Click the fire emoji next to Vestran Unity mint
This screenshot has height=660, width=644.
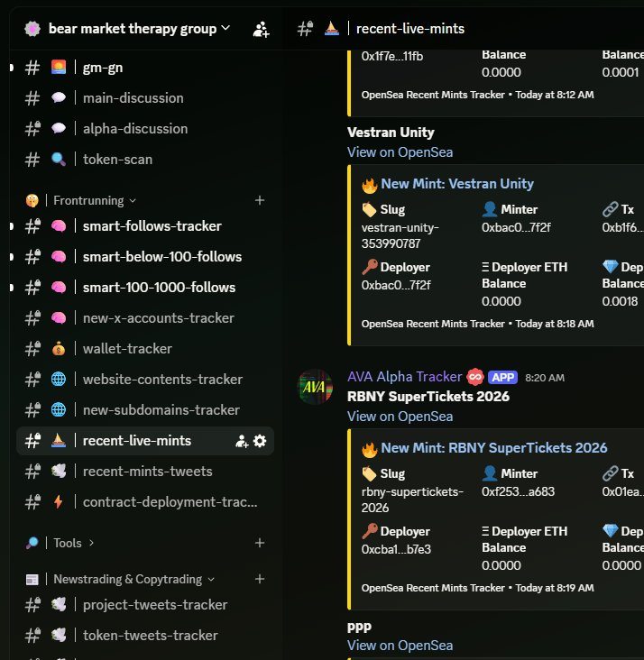pyautogui.click(x=370, y=185)
